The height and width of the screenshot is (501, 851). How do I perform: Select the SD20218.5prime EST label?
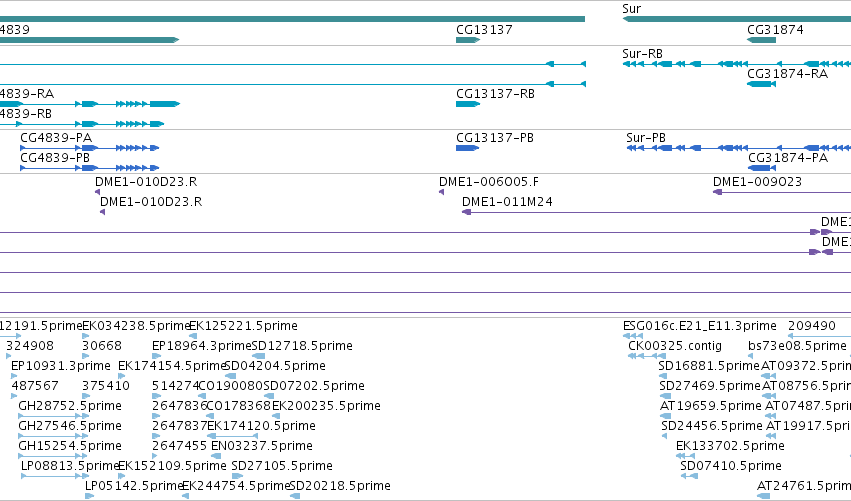point(340,486)
